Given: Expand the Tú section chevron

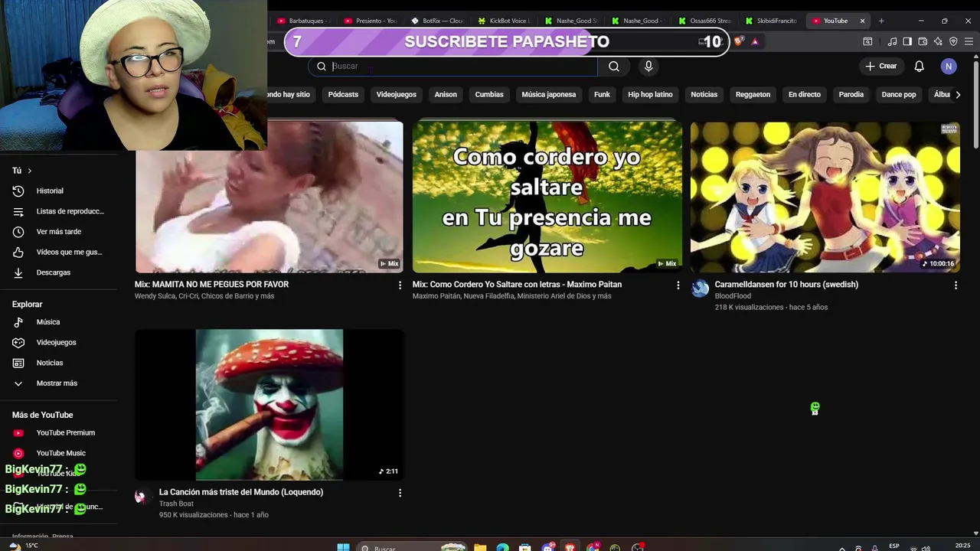Looking at the screenshot, I should [29, 171].
